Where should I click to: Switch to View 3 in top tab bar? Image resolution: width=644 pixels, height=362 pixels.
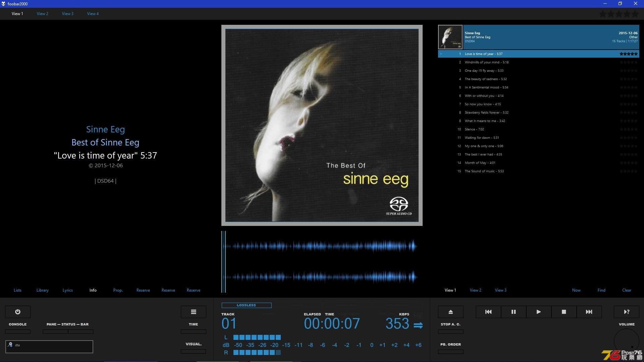[x=68, y=14]
